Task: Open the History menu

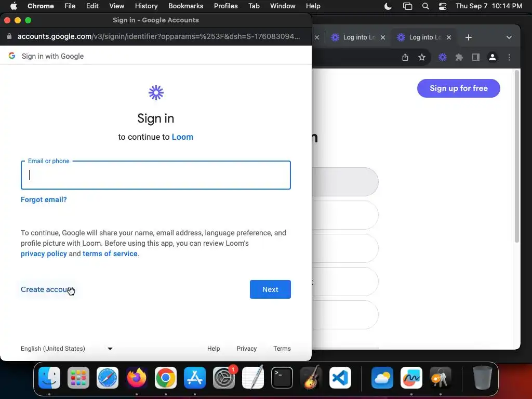Action: 146,6
